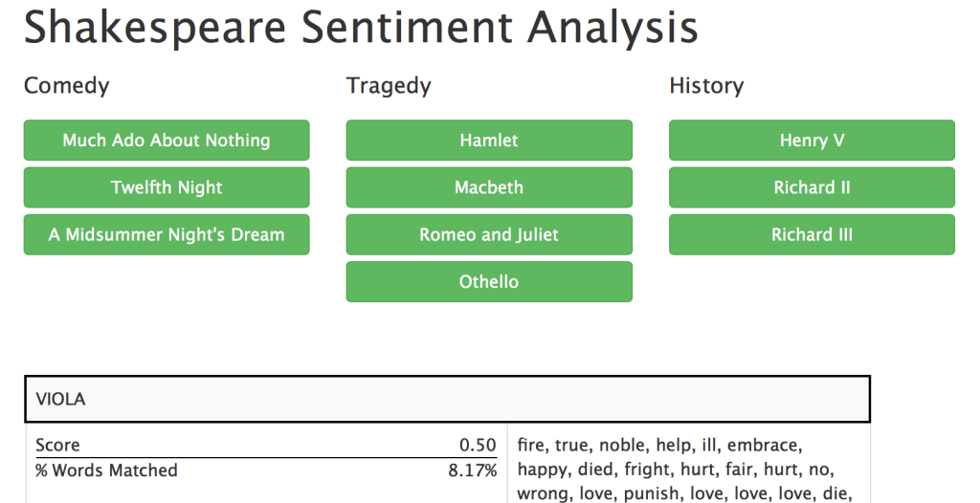Select the Henry V history play

(x=812, y=140)
